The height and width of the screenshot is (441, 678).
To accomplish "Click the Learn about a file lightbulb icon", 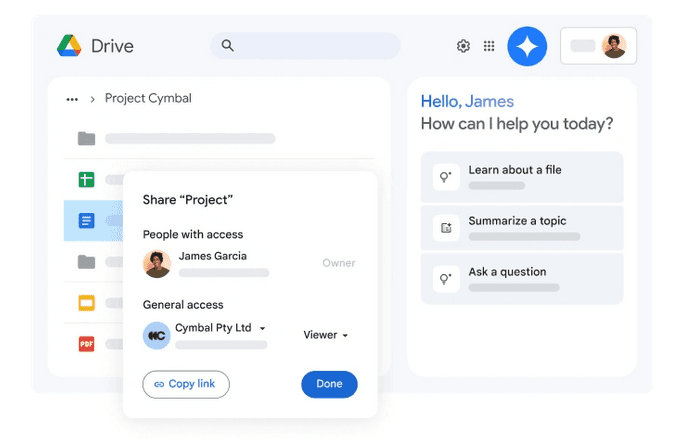I will click(x=446, y=177).
